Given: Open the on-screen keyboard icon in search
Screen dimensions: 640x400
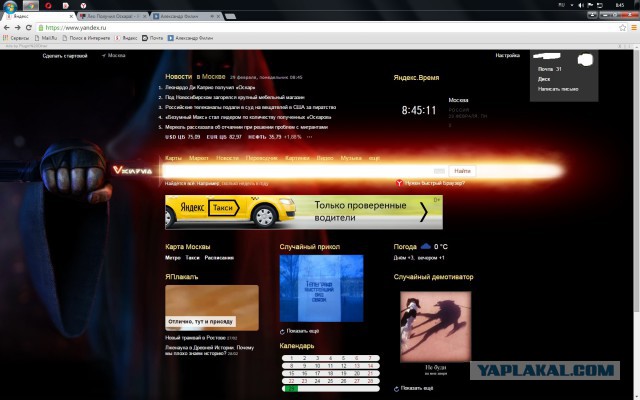Looking at the screenshot, I should 439,171.
